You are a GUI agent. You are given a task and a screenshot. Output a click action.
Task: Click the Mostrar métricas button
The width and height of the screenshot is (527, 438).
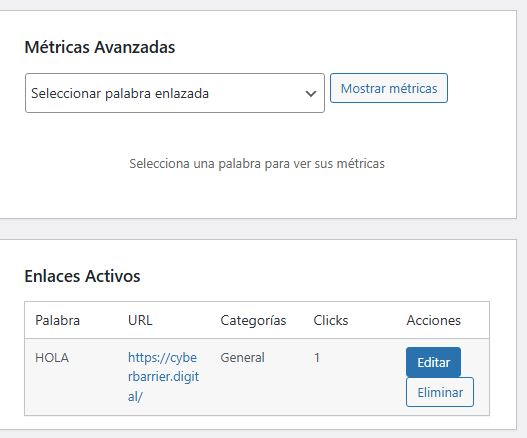[x=389, y=88]
